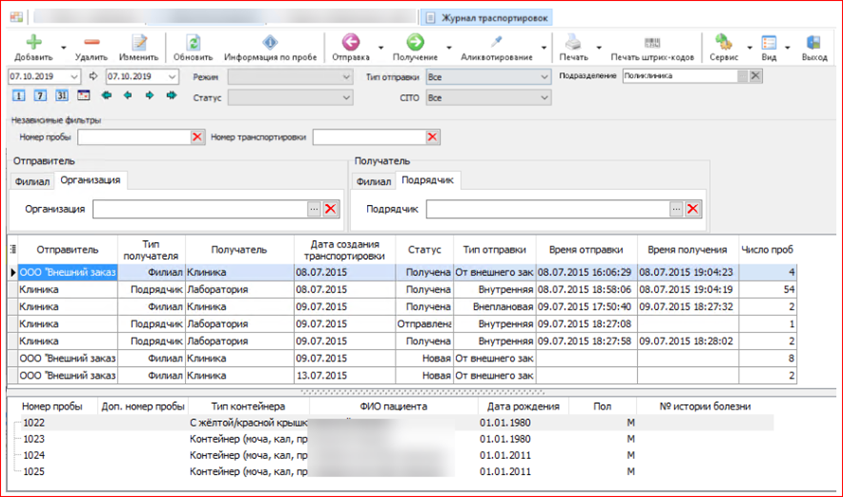Click the Номер транспортировки input field

pyautogui.click(x=368, y=137)
